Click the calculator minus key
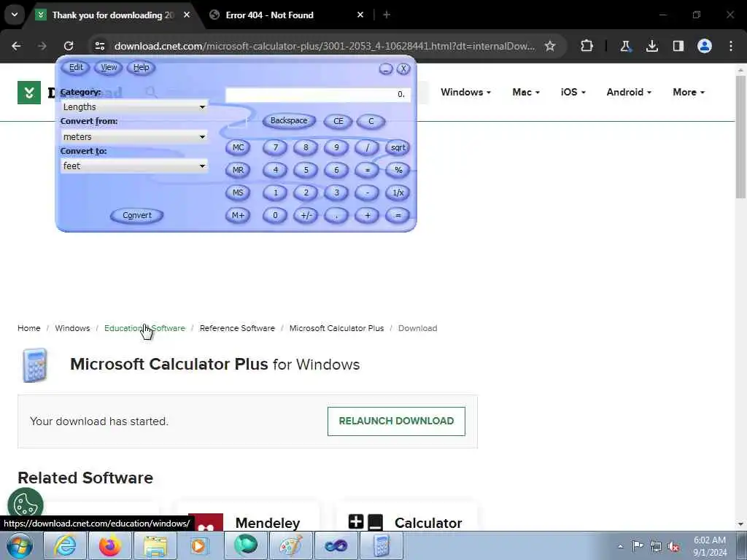The image size is (747, 560). click(367, 192)
